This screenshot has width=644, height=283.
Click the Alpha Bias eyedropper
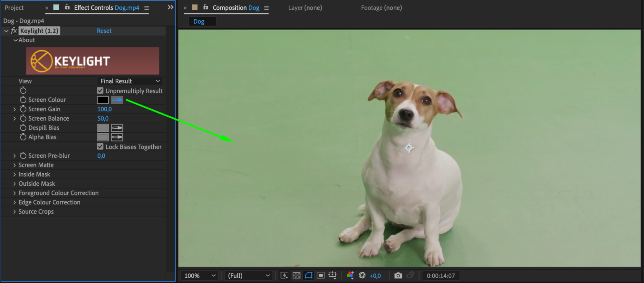point(117,137)
